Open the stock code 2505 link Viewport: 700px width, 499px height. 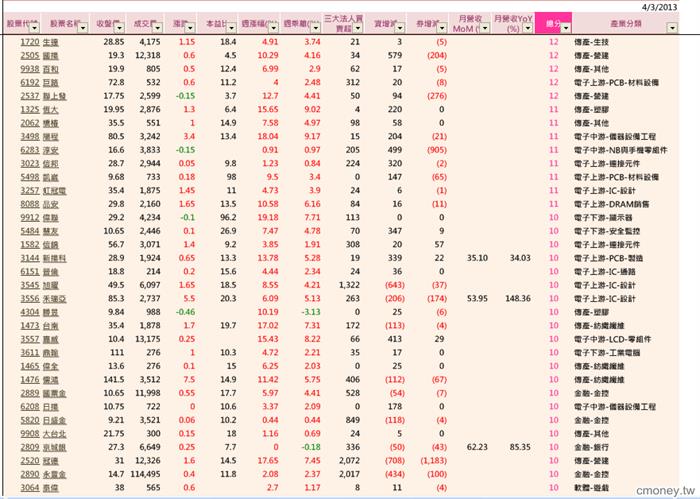(x=30, y=55)
